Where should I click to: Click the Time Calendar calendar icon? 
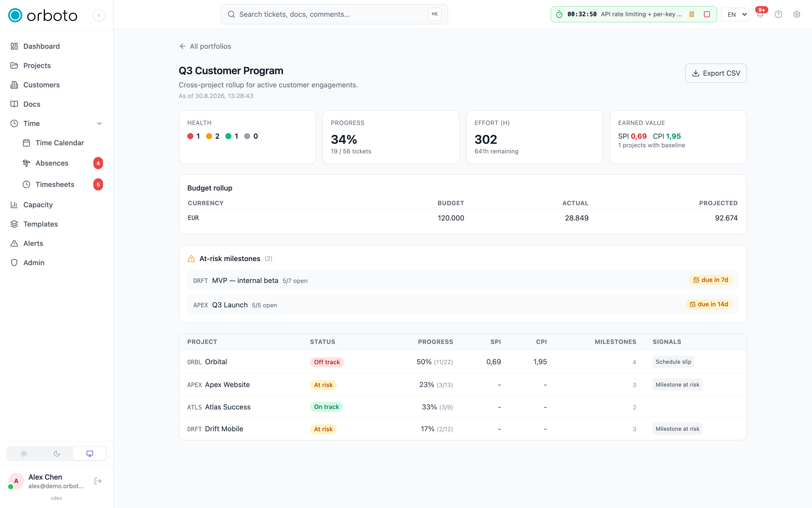[x=26, y=143]
